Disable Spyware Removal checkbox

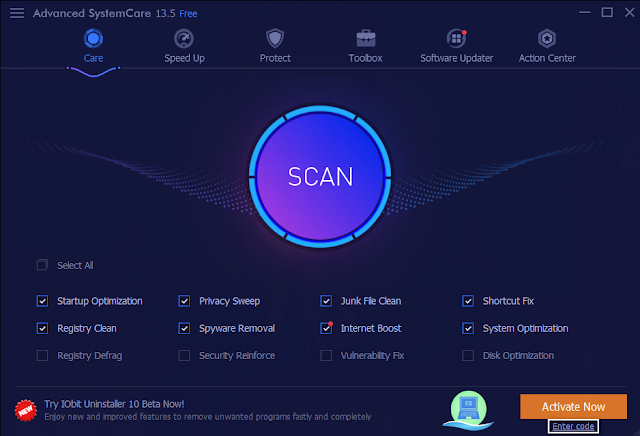coord(184,329)
